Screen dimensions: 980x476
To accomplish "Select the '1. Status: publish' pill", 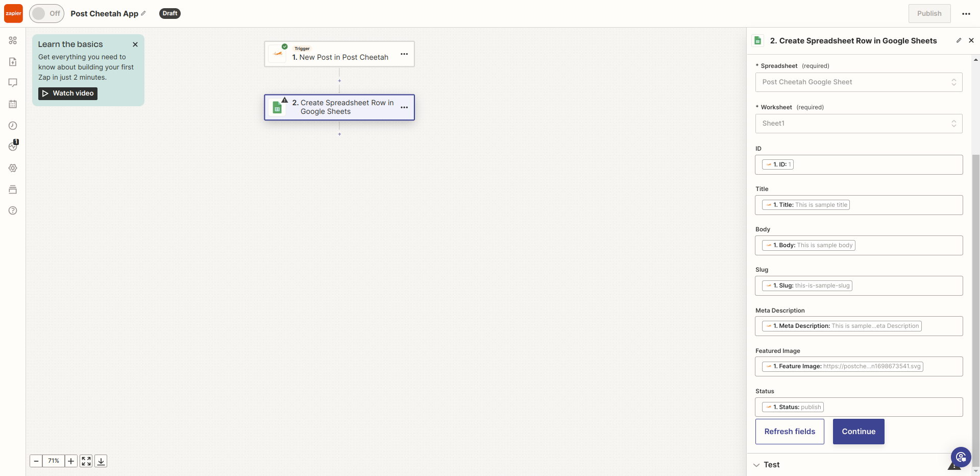I will [x=793, y=407].
